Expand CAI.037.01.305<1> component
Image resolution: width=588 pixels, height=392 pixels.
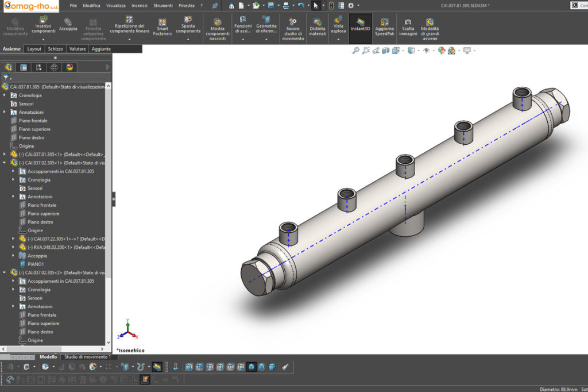pos(5,154)
